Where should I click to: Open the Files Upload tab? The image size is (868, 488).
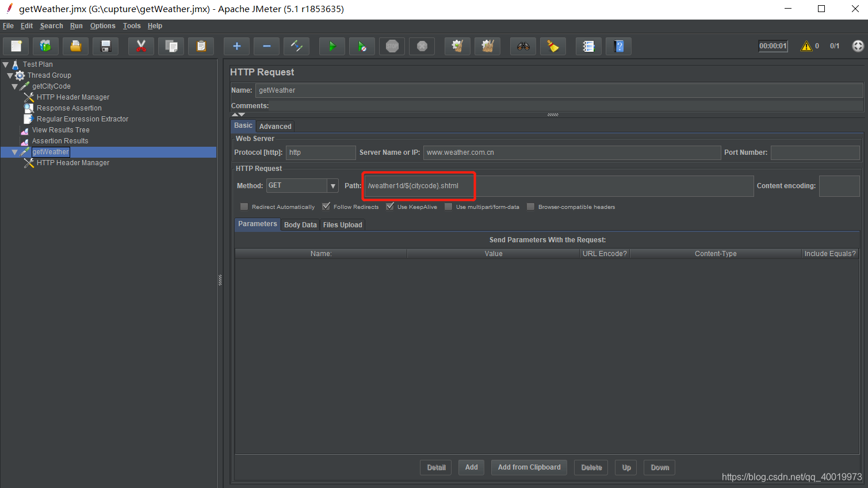(343, 225)
